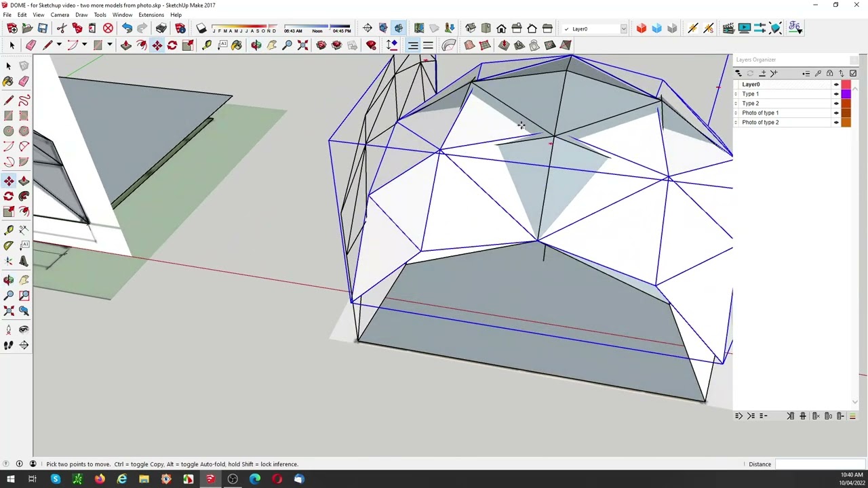Toggle the shadows display button
This screenshot has height=488, width=868.
click(x=201, y=28)
